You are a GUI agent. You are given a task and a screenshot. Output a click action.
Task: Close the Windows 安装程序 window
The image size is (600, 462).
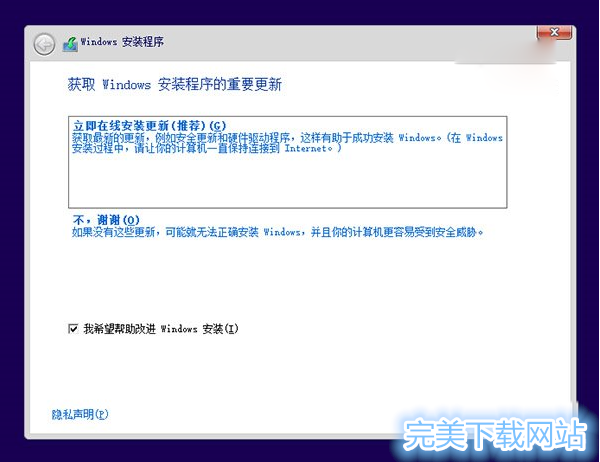point(554,32)
